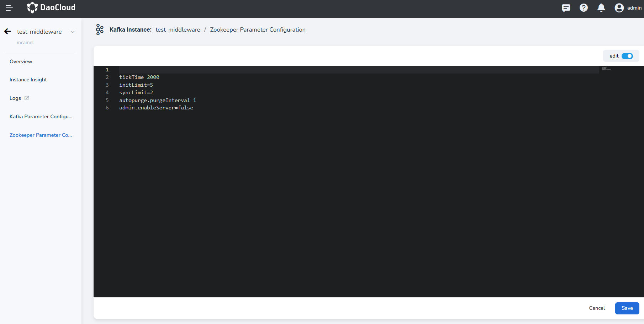Screen dimensions: 644x324
Task: Click the back arrow beside test-middleware
Action: [8, 32]
